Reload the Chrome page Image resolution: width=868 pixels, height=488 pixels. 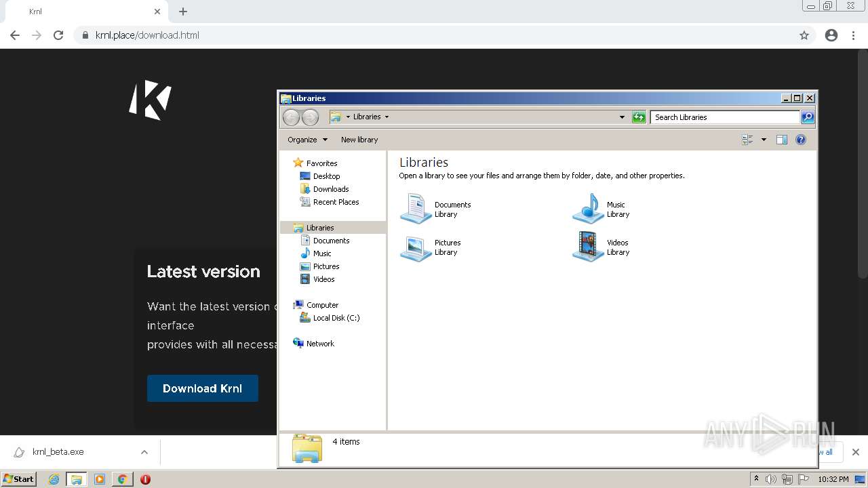[x=58, y=35]
